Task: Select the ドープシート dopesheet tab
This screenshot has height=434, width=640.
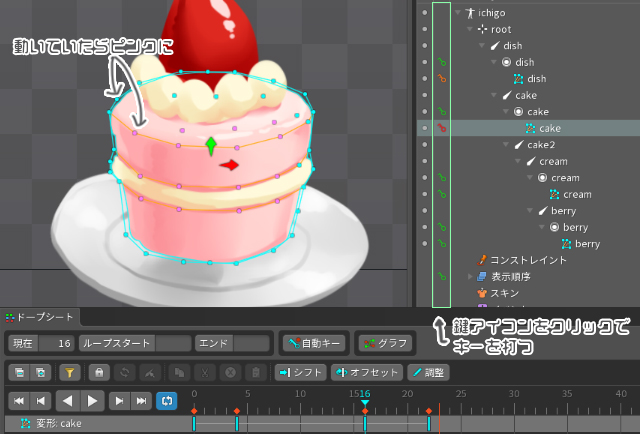Action: pos(40,317)
